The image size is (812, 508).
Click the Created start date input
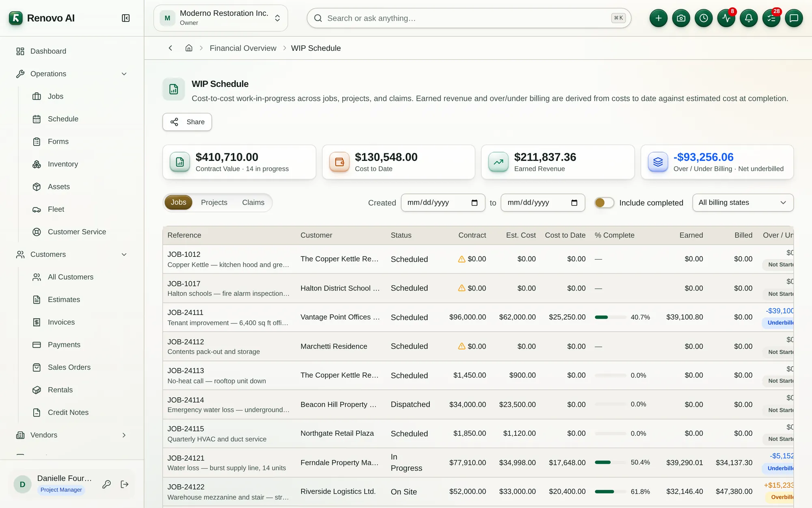coord(443,202)
